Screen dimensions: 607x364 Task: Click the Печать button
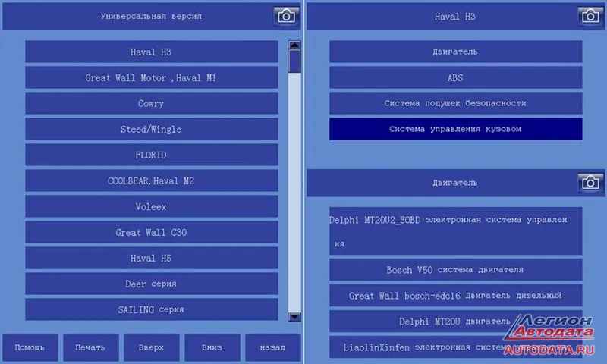(90, 347)
